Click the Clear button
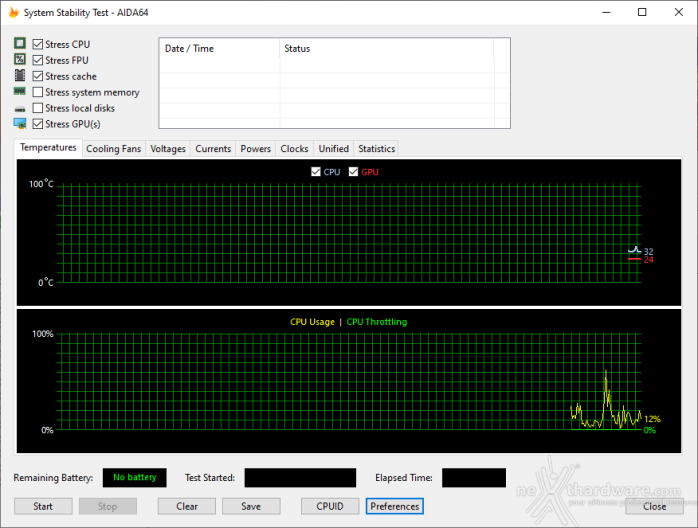 coord(187,506)
